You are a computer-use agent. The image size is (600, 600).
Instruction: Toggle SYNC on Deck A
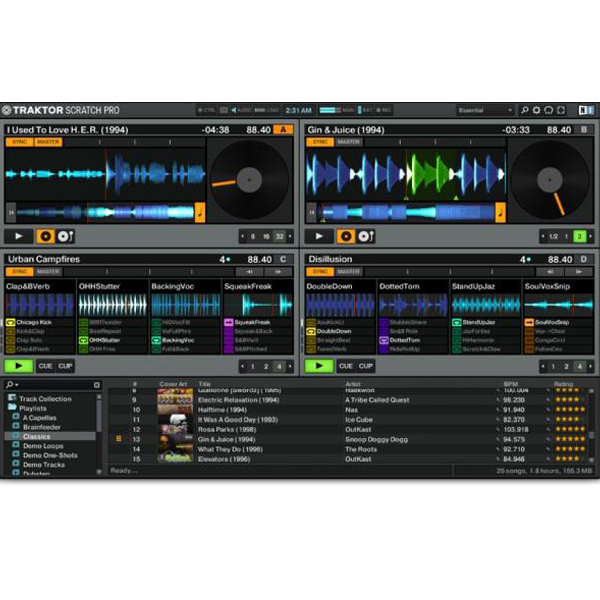20,142
